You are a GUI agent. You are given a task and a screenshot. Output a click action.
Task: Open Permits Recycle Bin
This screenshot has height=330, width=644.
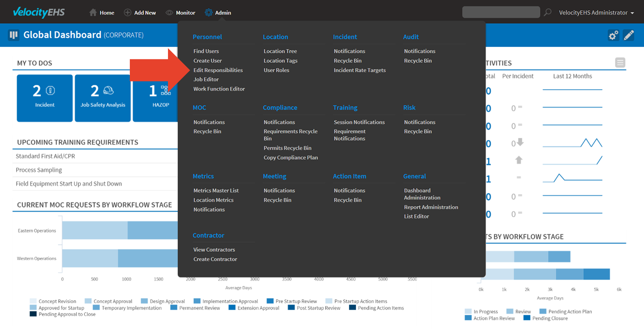(x=288, y=148)
